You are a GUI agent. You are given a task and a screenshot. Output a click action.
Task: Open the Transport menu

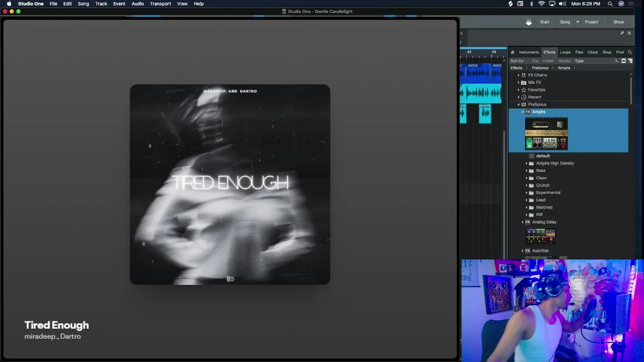pos(160,4)
